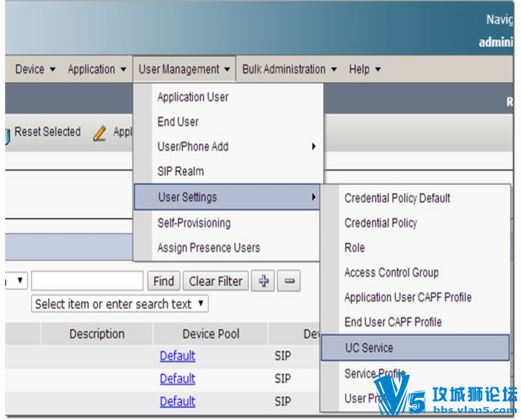Open the Application menu dropdown
521x420 pixels.
click(x=97, y=70)
